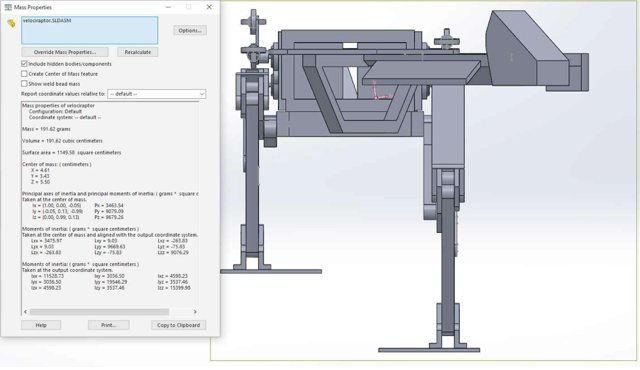
Task: Toggle Include hidden bodies/components checkbox
Action: pos(24,64)
